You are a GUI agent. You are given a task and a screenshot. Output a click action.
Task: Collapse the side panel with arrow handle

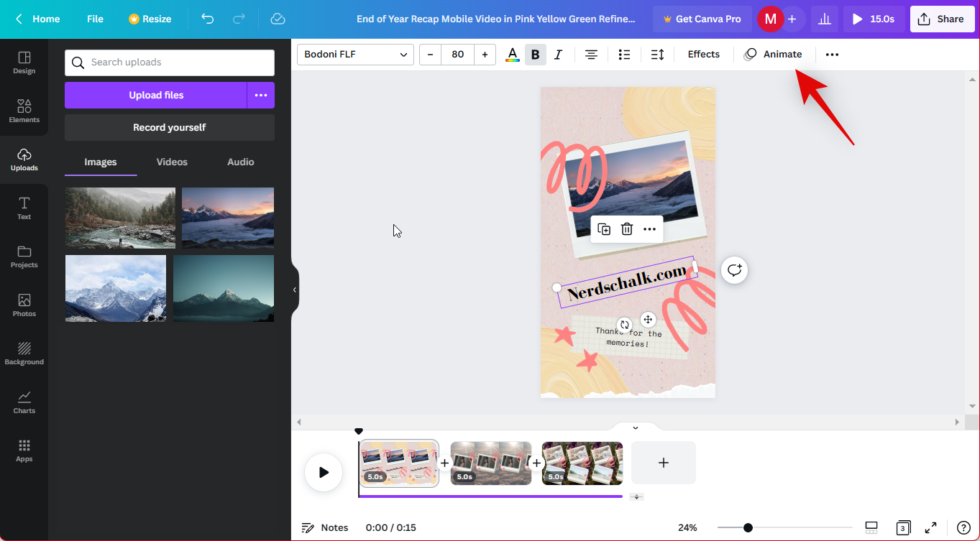point(294,290)
